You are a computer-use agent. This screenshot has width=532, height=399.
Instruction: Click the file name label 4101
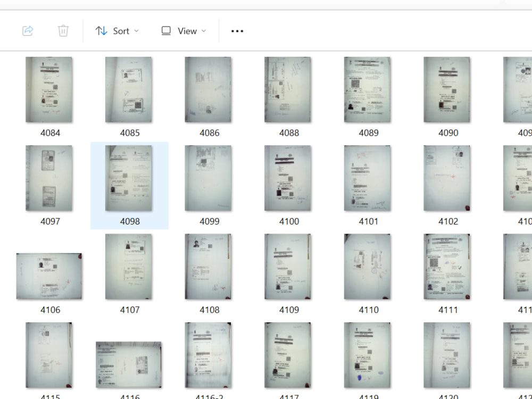coord(369,221)
